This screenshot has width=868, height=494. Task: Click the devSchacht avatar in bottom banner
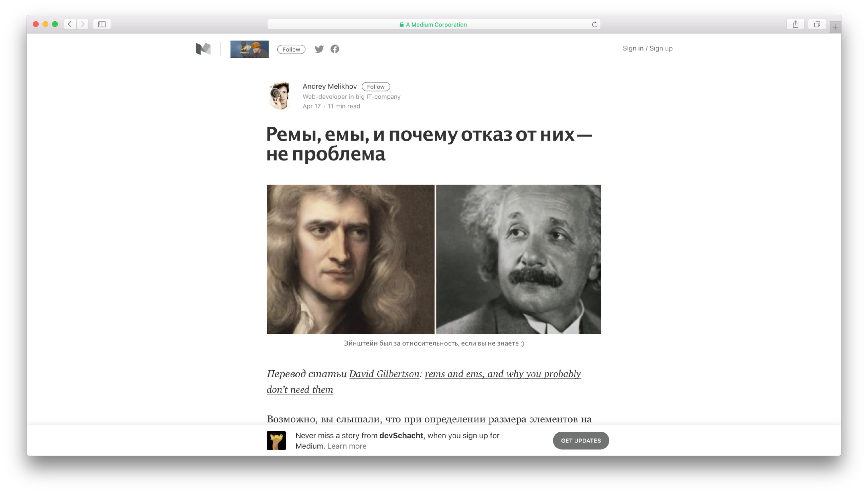click(276, 440)
